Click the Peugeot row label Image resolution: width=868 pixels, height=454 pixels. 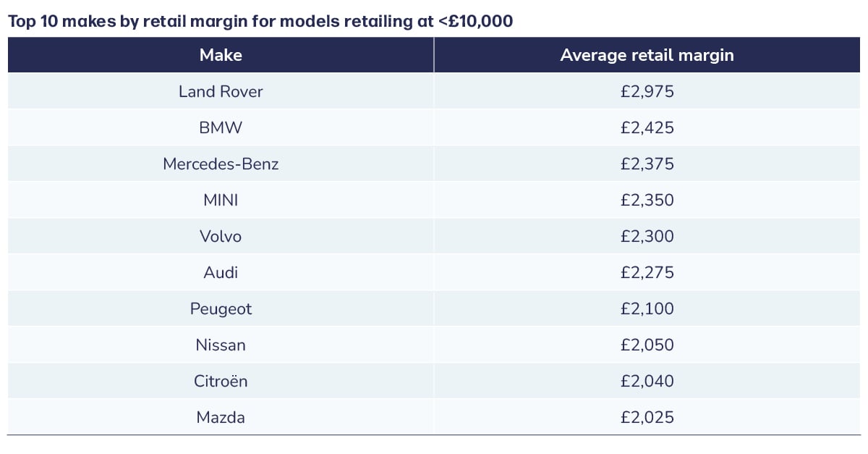click(221, 308)
